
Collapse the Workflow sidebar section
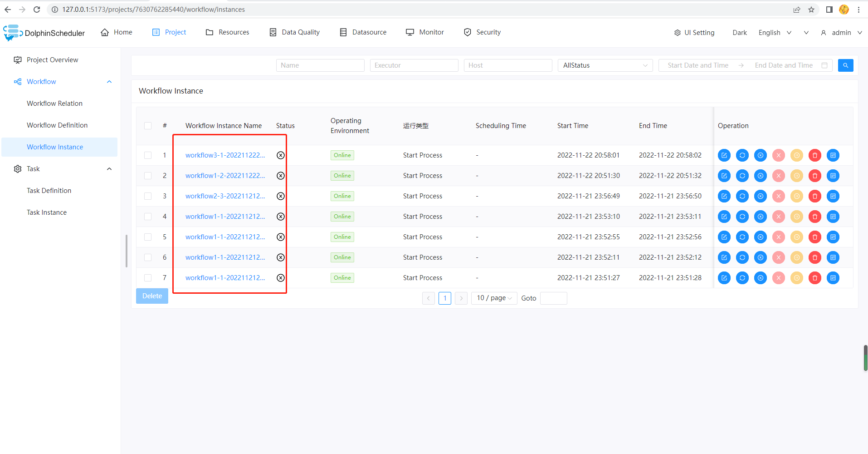109,82
